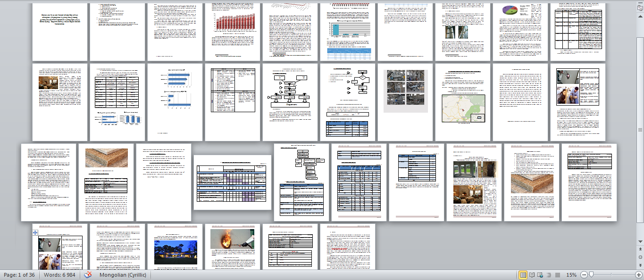The width and height of the screenshot is (644, 280).
Task: Click the Zoom In plus button
Action: 639,275
